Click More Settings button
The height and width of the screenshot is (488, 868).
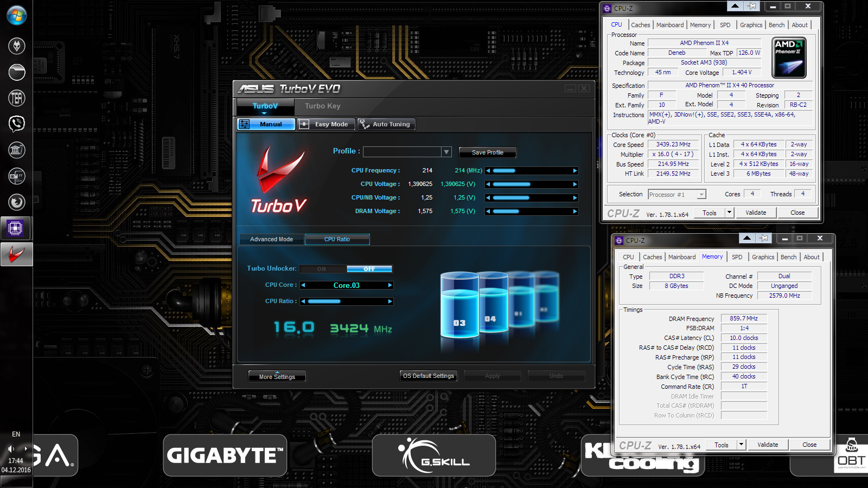coord(277,376)
